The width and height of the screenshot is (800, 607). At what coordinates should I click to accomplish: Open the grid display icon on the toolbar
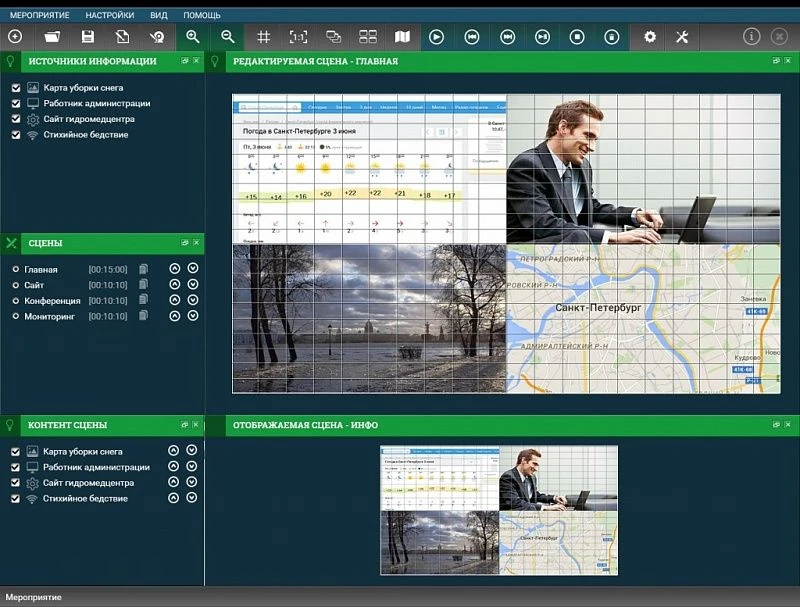click(x=263, y=35)
